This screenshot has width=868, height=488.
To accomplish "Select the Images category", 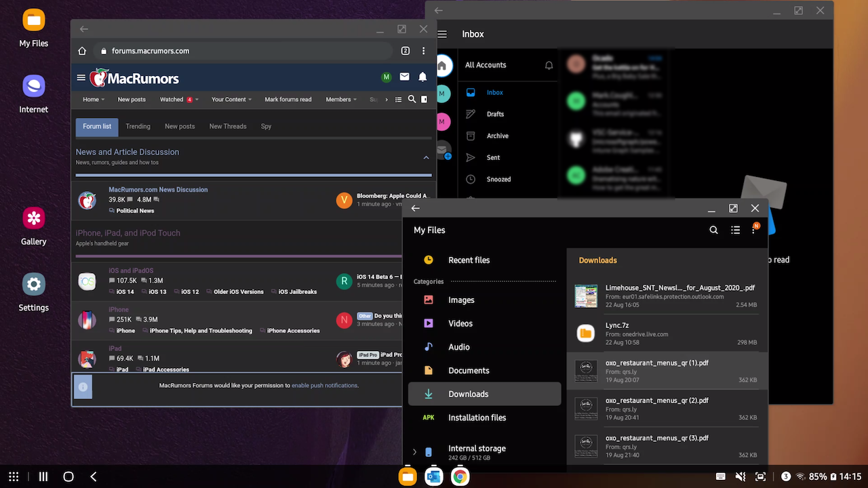I will tap(484, 300).
